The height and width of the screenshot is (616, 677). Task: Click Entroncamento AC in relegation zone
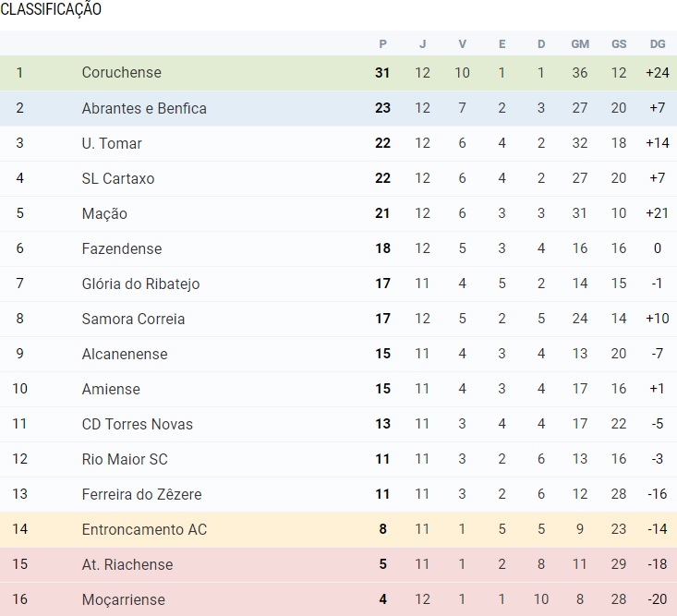coord(144,529)
